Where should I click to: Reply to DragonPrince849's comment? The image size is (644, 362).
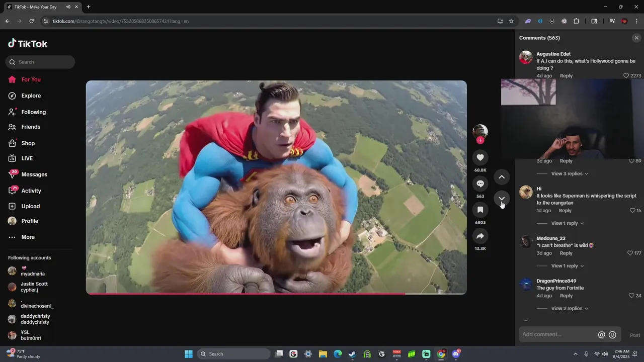(566, 296)
